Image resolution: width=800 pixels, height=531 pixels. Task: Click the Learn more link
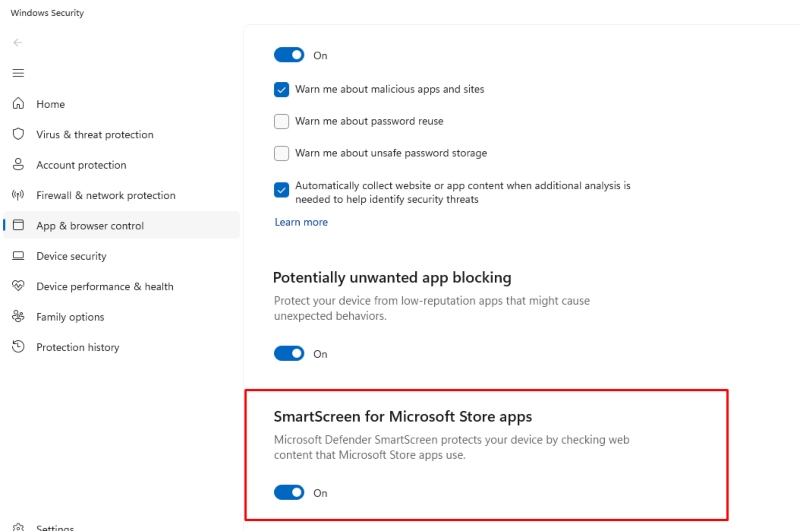(301, 222)
